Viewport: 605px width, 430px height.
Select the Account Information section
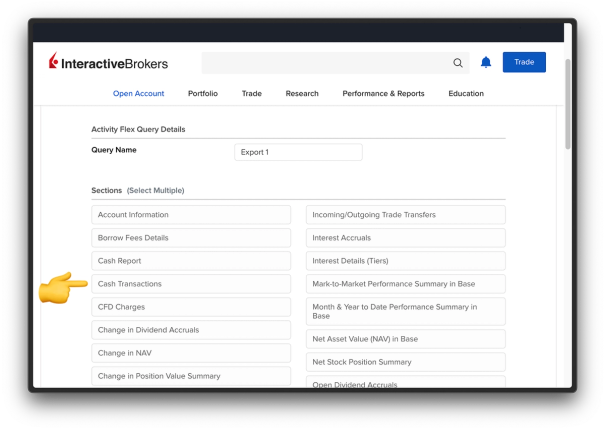tap(191, 215)
